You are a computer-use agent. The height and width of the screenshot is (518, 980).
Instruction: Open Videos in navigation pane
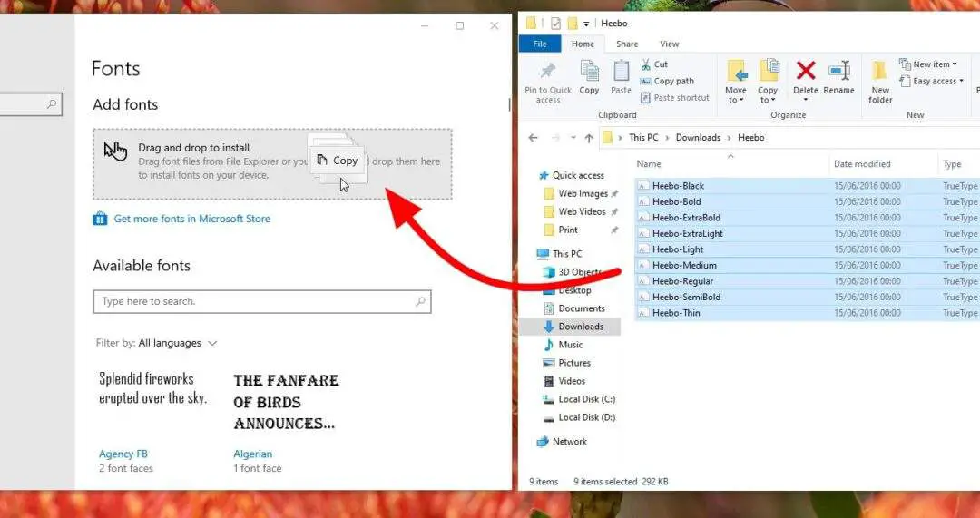tap(572, 380)
